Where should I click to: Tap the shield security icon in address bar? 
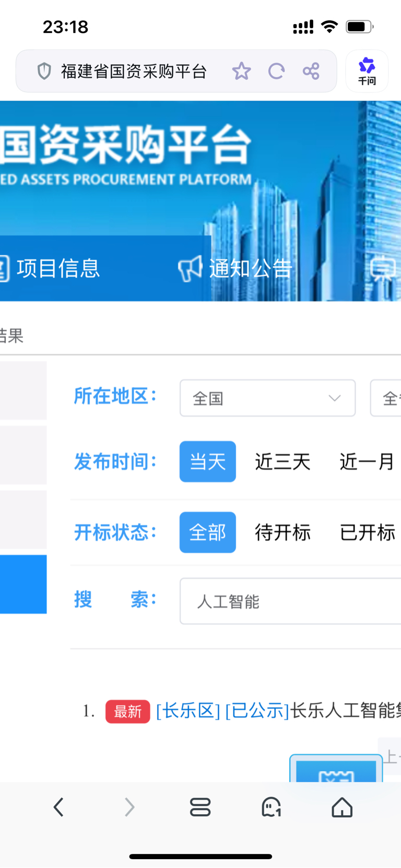44,71
